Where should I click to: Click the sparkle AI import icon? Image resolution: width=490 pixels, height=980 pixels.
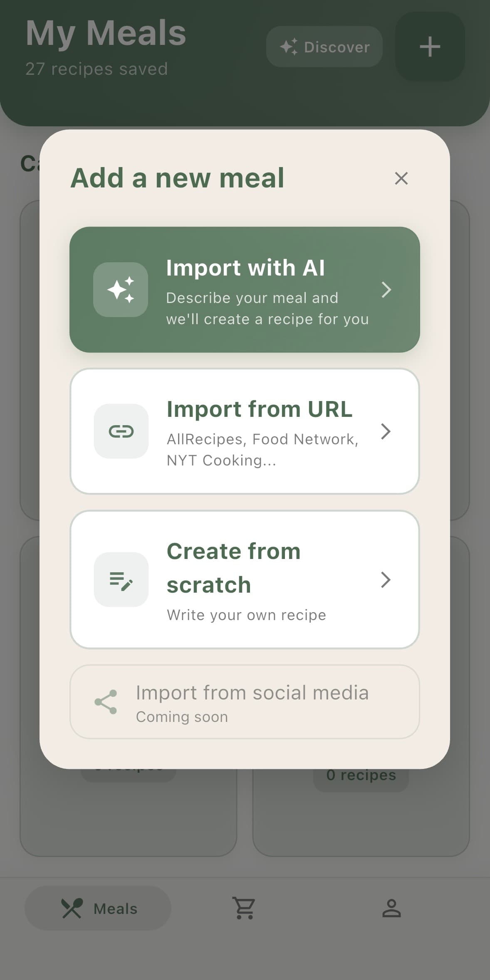click(121, 289)
